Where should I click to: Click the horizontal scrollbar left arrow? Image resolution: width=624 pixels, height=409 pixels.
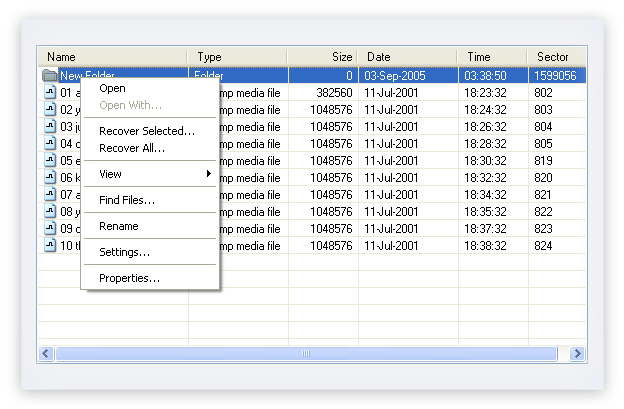pos(46,353)
